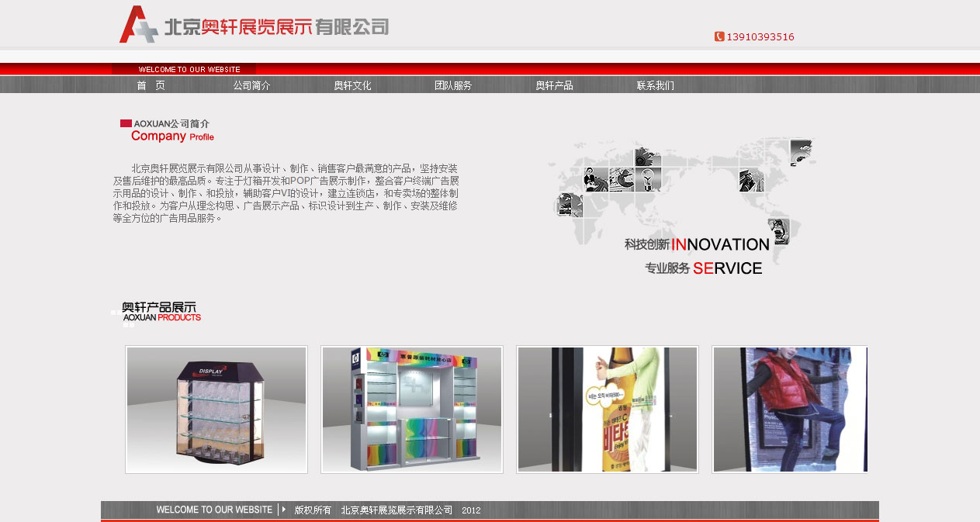
Task: Open the rainbow exhibition booth thumbnail
Action: pyautogui.click(x=412, y=410)
